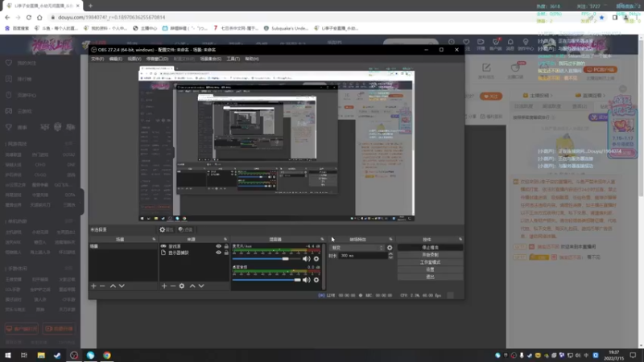Screen dimensions: 644x362
Task: Undock the Sources panel via header icon
Action: click(x=225, y=239)
